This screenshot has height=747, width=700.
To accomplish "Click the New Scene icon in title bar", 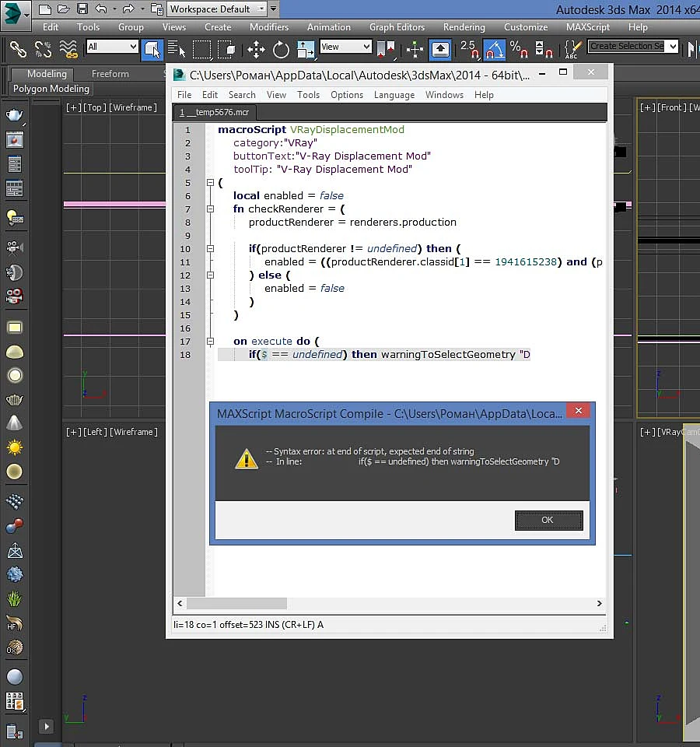I will pos(44,9).
